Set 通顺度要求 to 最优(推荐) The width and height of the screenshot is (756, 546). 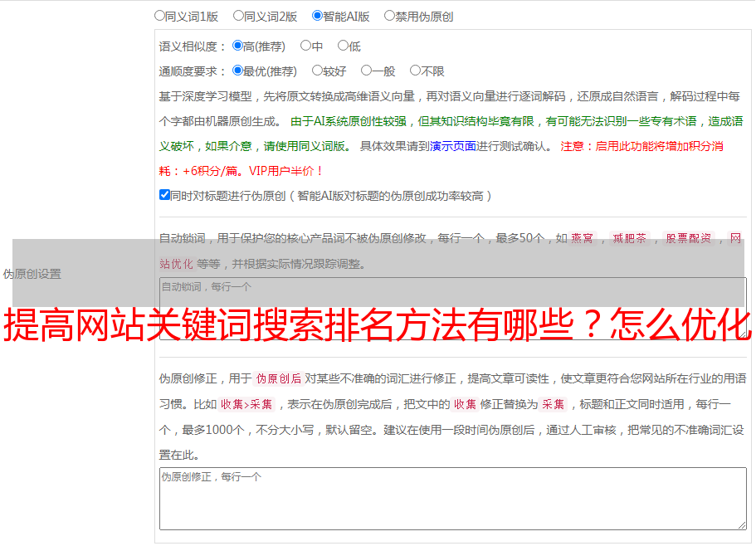pos(237,71)
